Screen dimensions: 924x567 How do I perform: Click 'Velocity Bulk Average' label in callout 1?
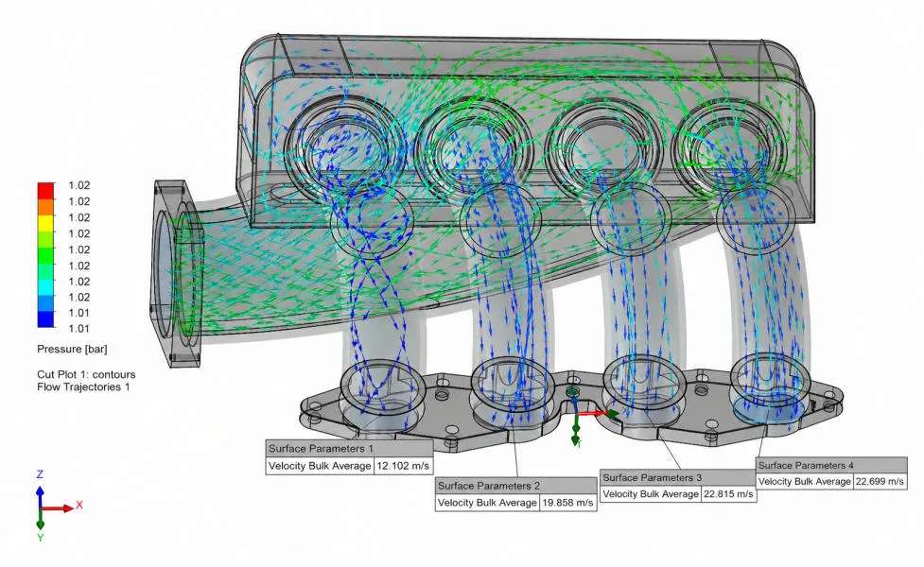(320, 466)
